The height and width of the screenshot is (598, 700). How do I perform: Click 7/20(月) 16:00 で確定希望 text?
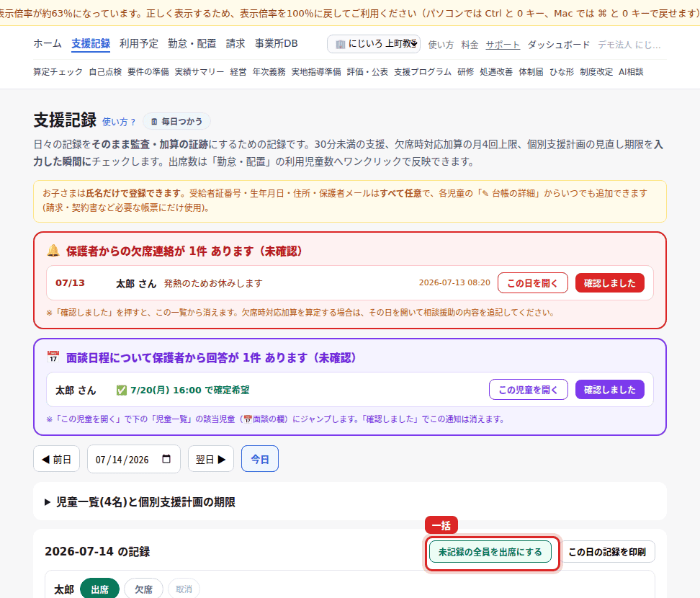tap(189, 391)
